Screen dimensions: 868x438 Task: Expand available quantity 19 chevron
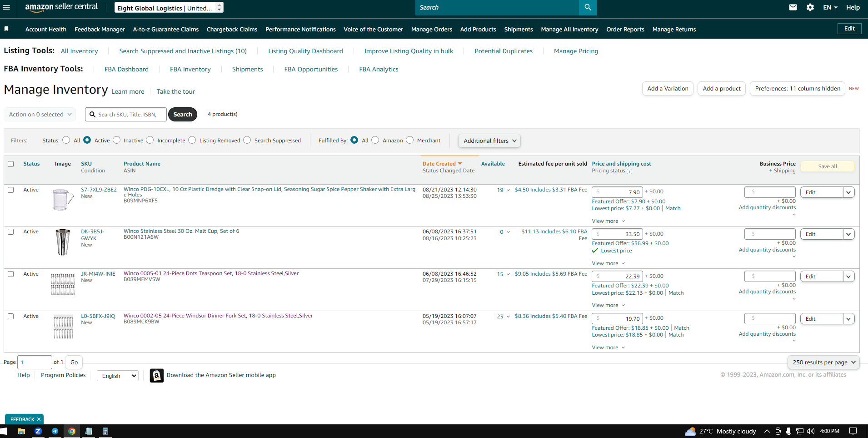coord(508,190)
